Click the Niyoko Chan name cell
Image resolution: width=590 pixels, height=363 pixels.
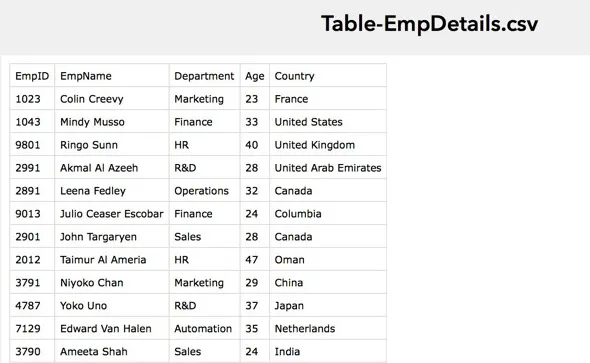[112, 283]
